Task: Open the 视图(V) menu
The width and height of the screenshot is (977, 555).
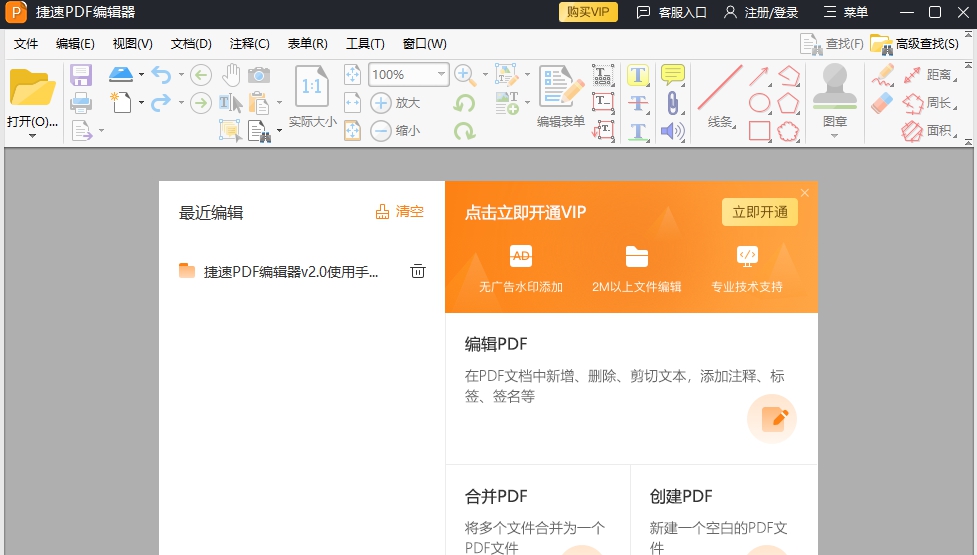Action: pos(133,44)
